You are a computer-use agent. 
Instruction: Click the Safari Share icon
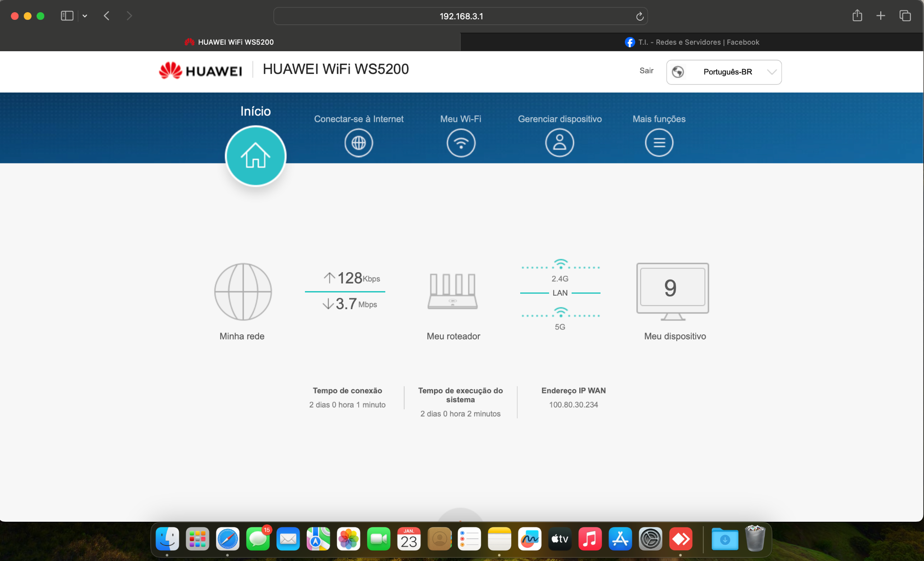coord(857,16)
